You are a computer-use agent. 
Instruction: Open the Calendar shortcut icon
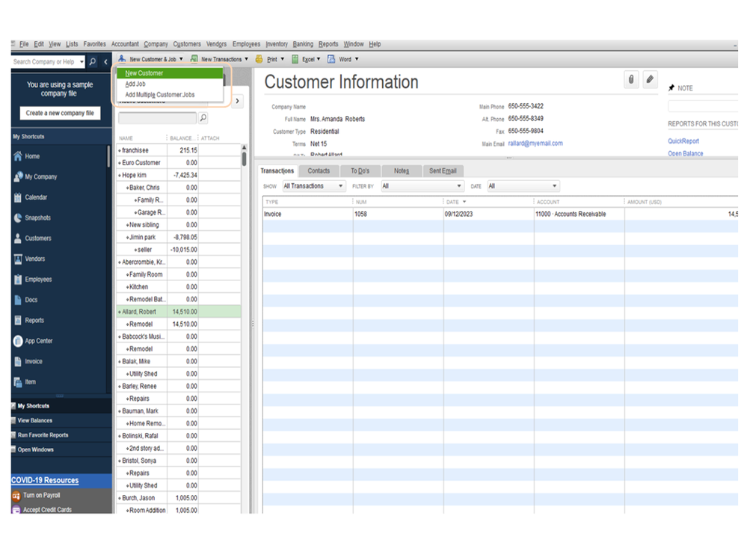coord(18,197)
